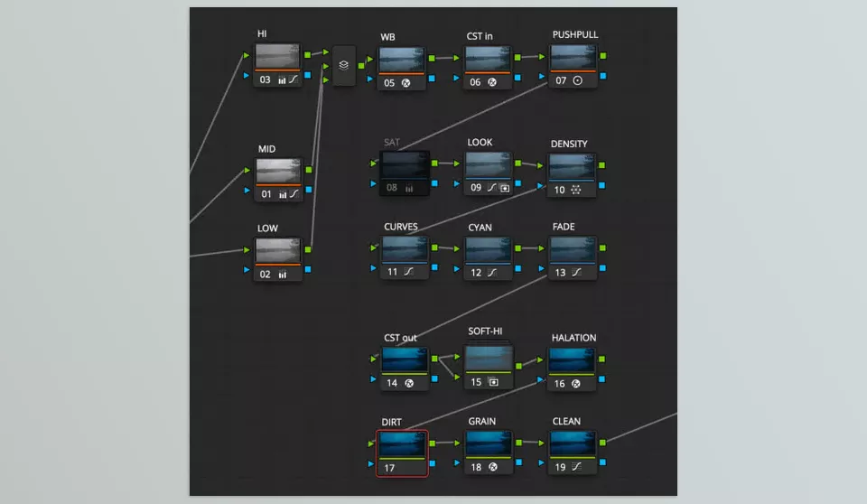Select the DENSITY node 10 thumbnail
Viewport: 867px width, 504px height.
pyautogui.click(x=573, y=166)
